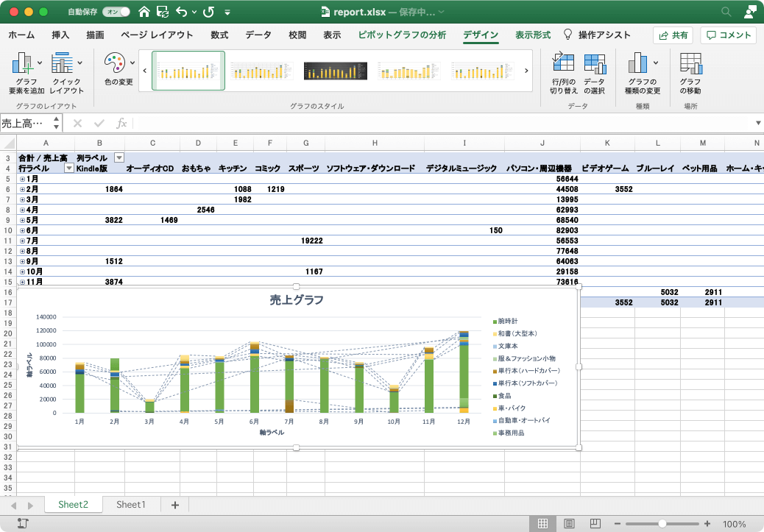
Task: Click グラフ要素を追加 icon
Action: pos(22,63)
